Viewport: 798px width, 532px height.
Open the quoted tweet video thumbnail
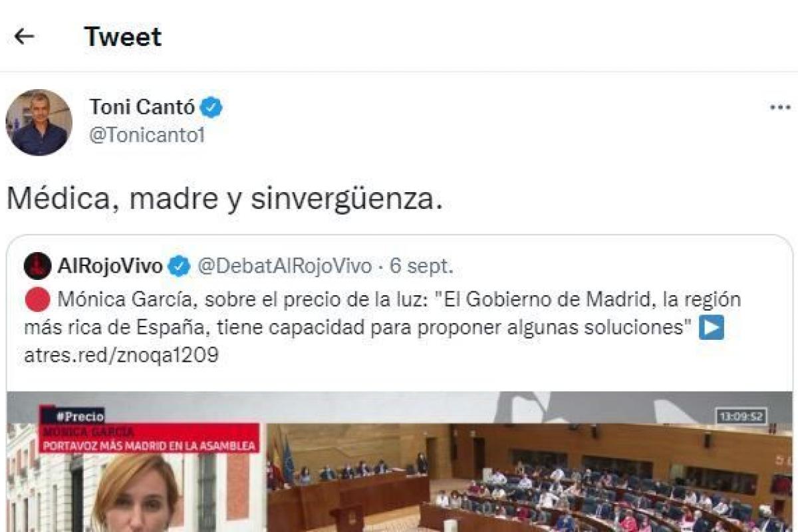(x=400, y=462)
